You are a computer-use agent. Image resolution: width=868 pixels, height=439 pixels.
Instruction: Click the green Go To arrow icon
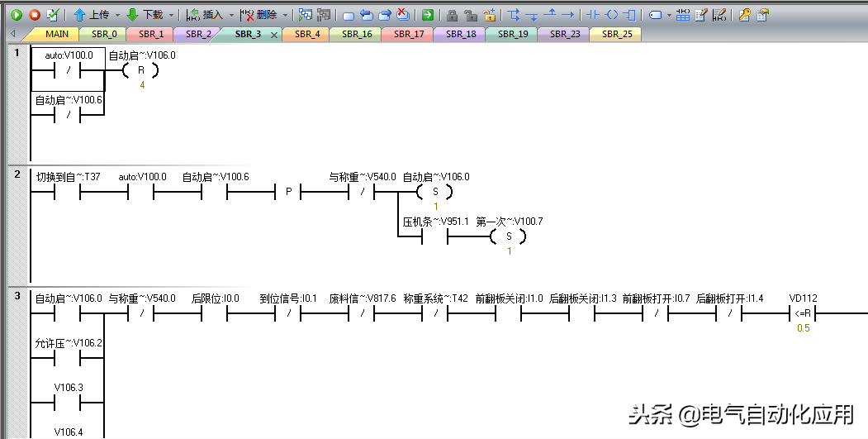[427, 15]
